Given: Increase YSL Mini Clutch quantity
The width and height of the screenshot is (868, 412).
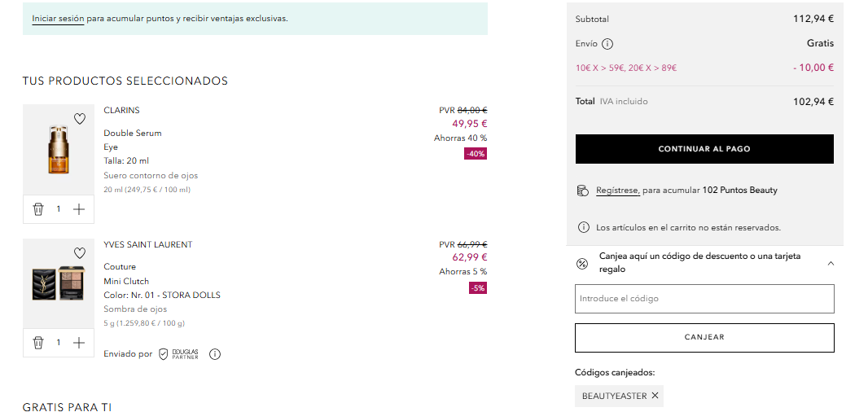Looking at the screenshot, I should 79,343.
